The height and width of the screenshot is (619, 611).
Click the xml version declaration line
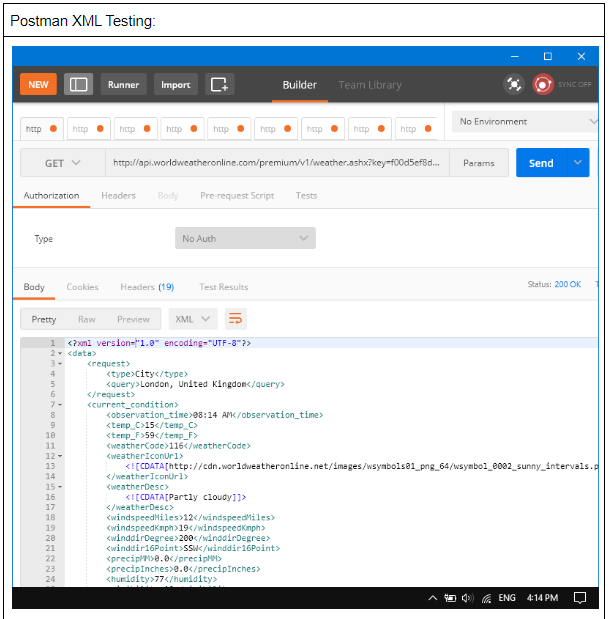(x=159, y=343)
